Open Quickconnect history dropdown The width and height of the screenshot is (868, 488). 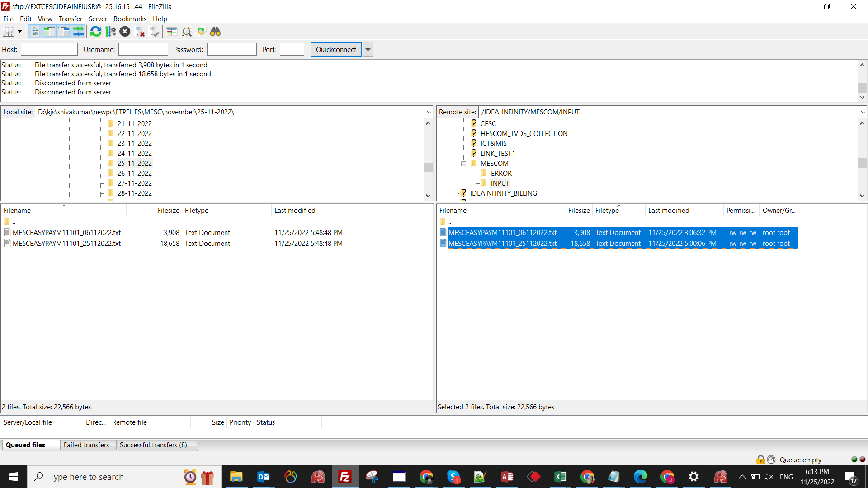tap(368, 50)
